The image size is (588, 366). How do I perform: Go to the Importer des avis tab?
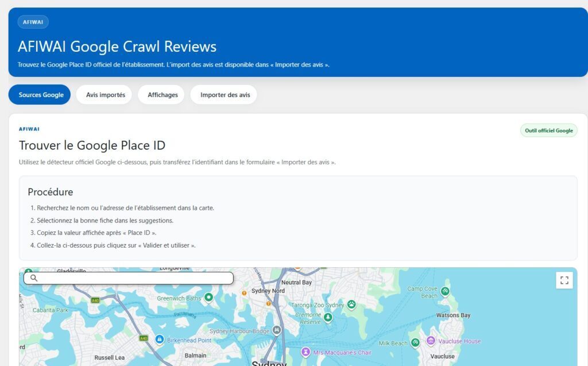point(225,95)
